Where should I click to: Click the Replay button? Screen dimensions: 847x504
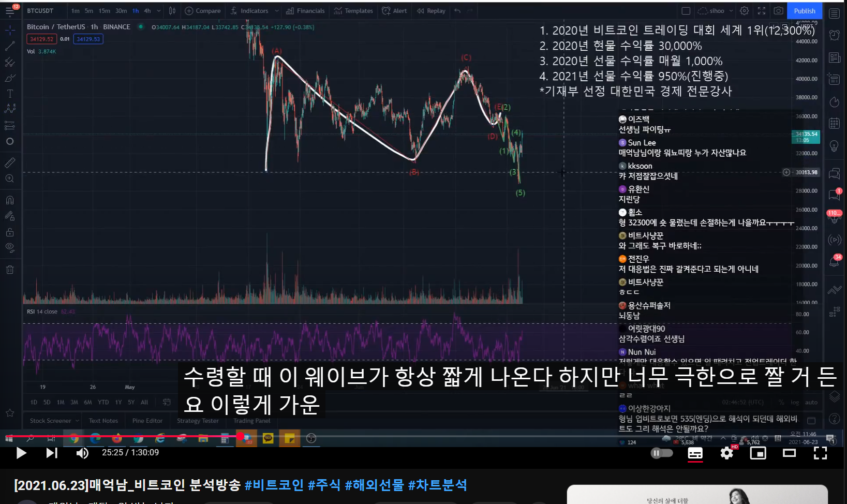point(431,11)
